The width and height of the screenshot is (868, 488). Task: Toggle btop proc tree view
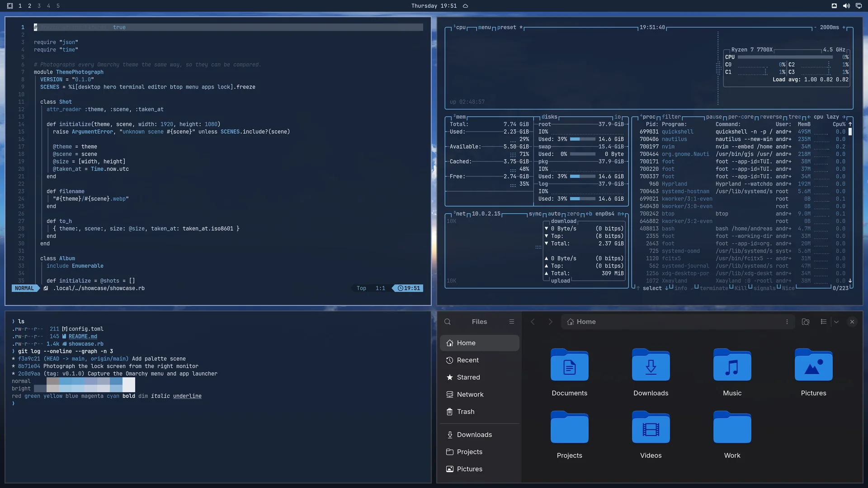coord(794,117)
